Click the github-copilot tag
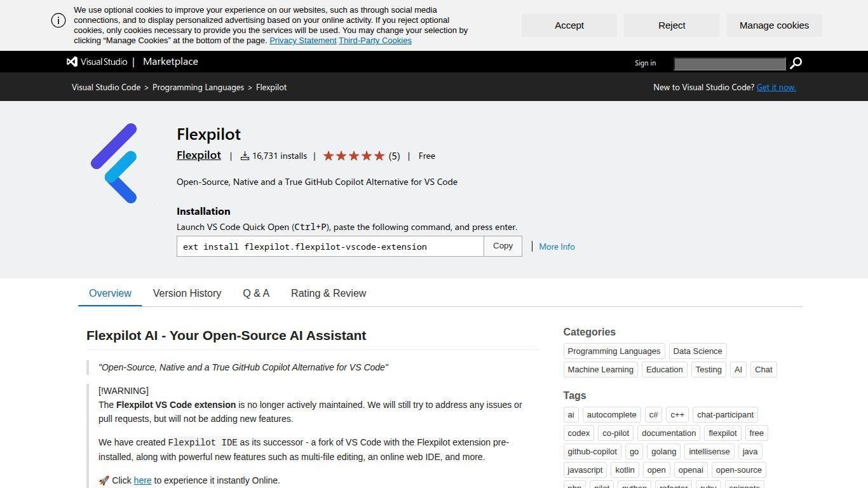868x488 pixels. click(592, 452)
